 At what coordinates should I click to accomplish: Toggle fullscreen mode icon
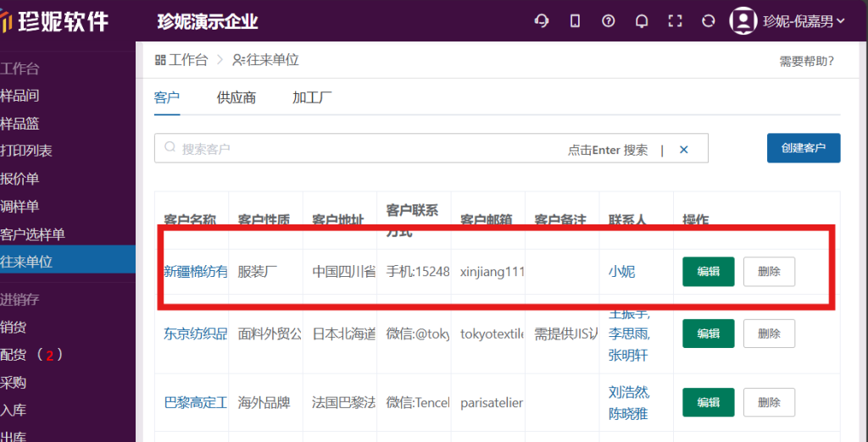(674, 21)
